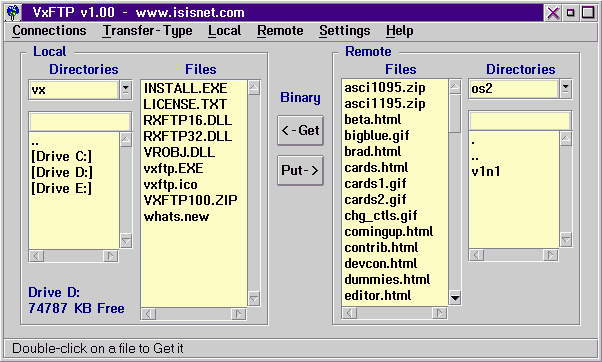Click the <-Get button
This screenshot has height=362, width=602.
point(300,131)
